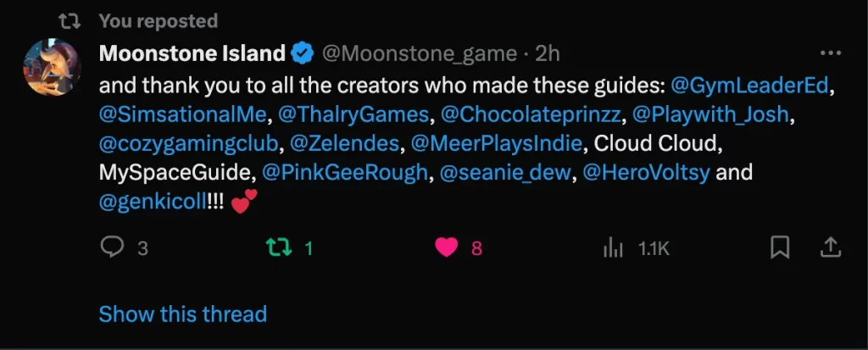Click the @cozygamingclub mention
This screenshot has width=868, height=350.
click(188, 144)
